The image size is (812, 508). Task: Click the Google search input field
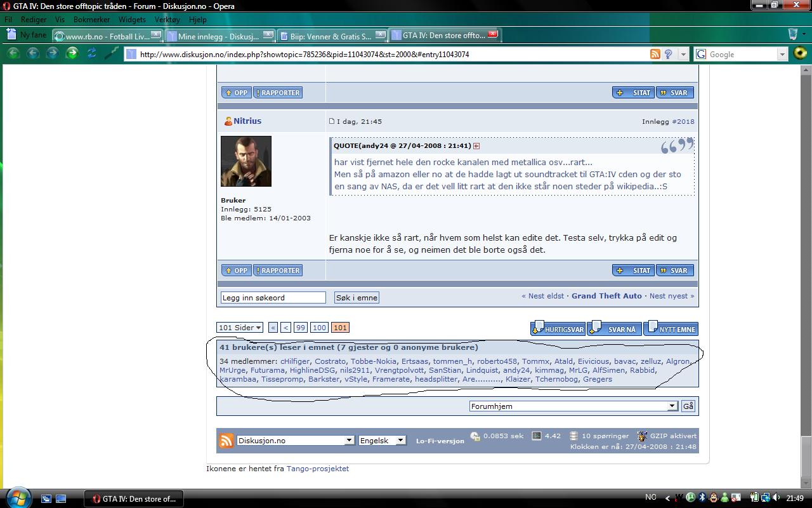tap(742, 54)
